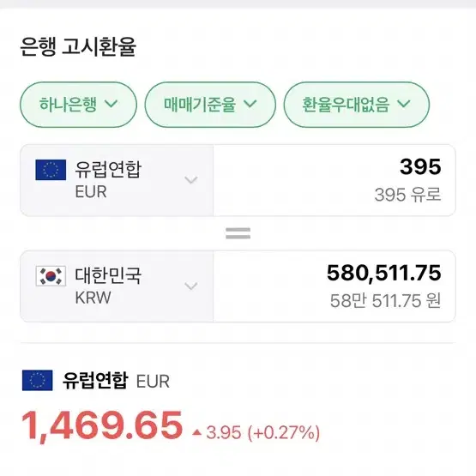Open the 하나은행 bank selector dropdown

78,105
